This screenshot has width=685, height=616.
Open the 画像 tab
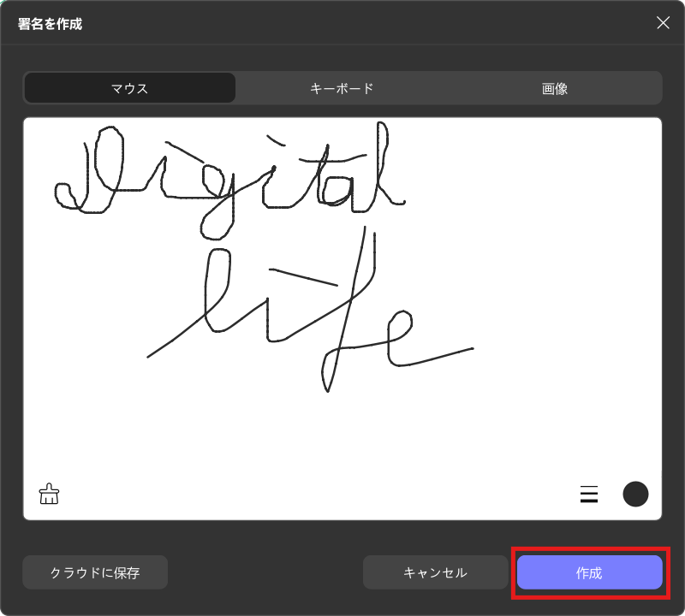coord(555,88)
